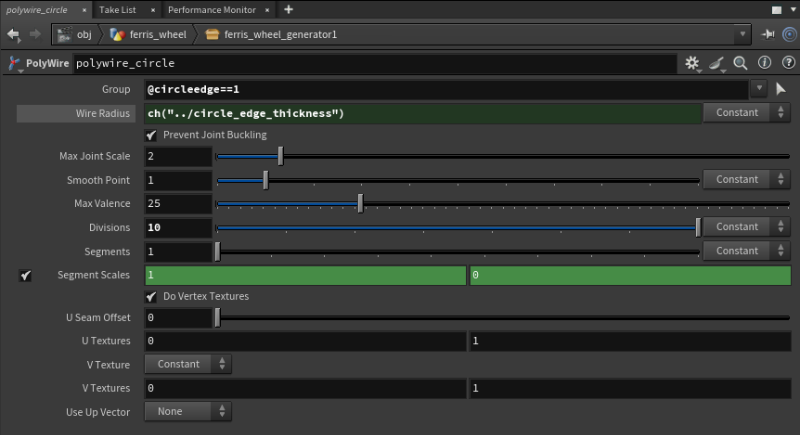
Task: Disable the Segment Scales checkbox
Action: tap(26, 275)
